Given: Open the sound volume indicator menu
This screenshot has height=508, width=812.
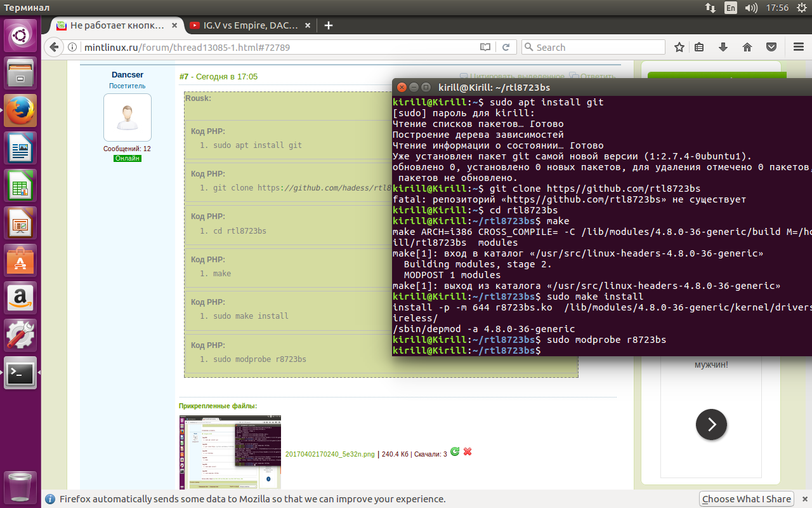Looking at the screenshot, I should coord(750,8).
